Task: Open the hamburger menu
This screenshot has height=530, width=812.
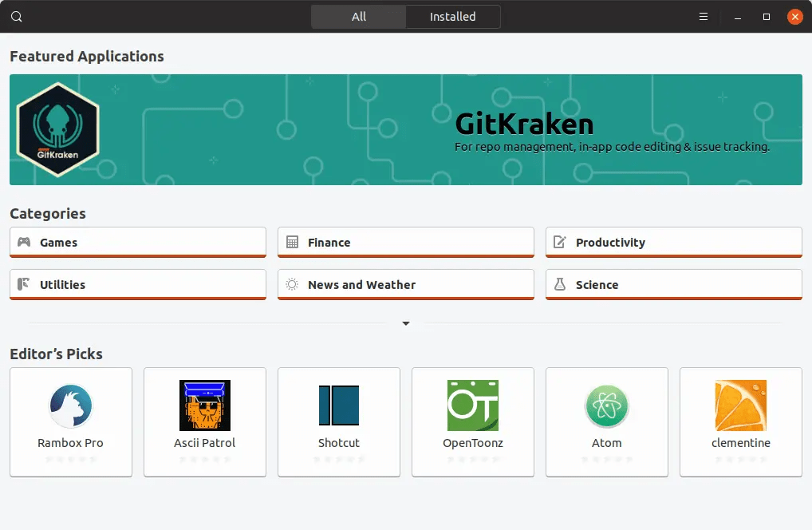Action: [x=702, y=16]
